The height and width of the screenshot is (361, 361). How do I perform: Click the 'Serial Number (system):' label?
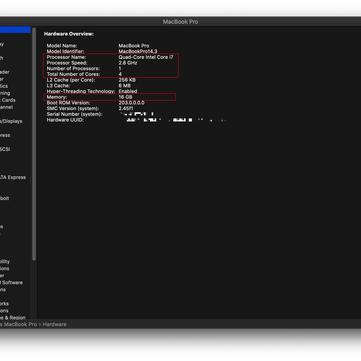point(74,114)
